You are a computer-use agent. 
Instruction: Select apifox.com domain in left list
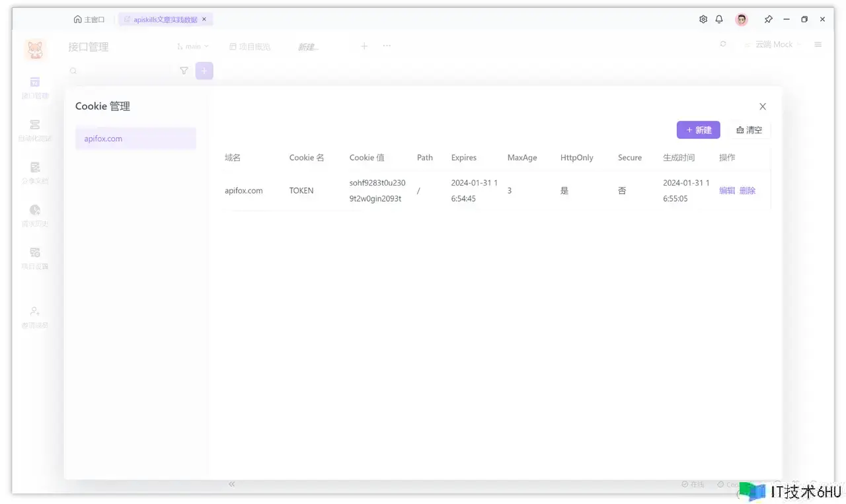[x=135, y=139]
